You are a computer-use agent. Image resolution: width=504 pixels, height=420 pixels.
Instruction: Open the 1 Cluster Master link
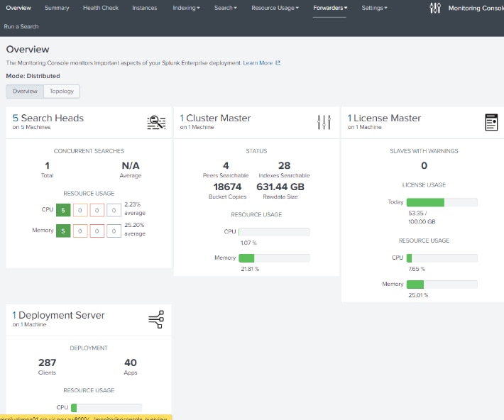pos(215,118)
